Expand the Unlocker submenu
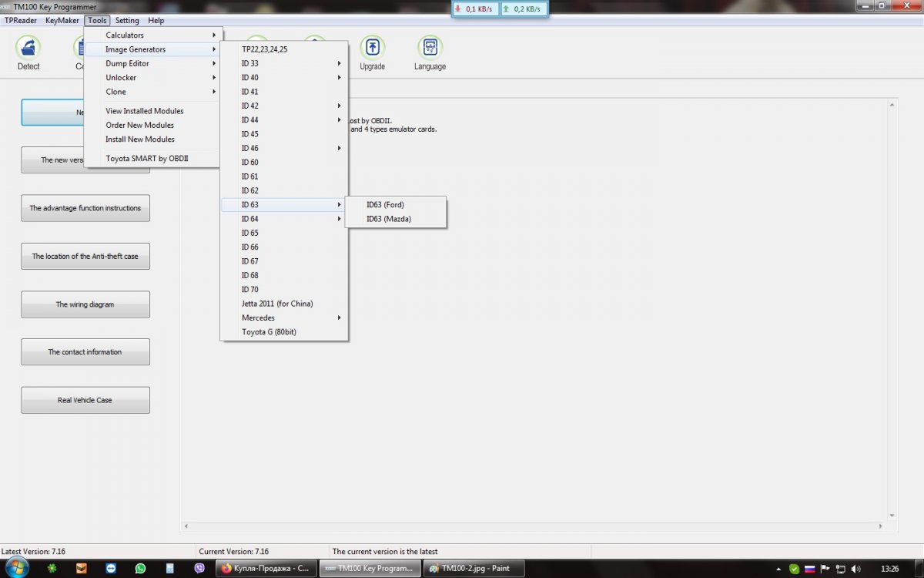 click(x=153, y=78)
